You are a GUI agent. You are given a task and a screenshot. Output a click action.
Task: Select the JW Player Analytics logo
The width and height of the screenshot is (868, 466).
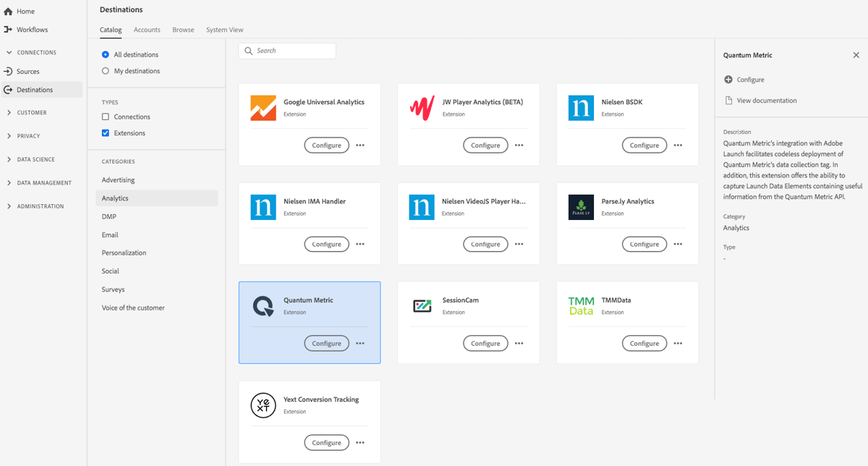pos(422,108)
